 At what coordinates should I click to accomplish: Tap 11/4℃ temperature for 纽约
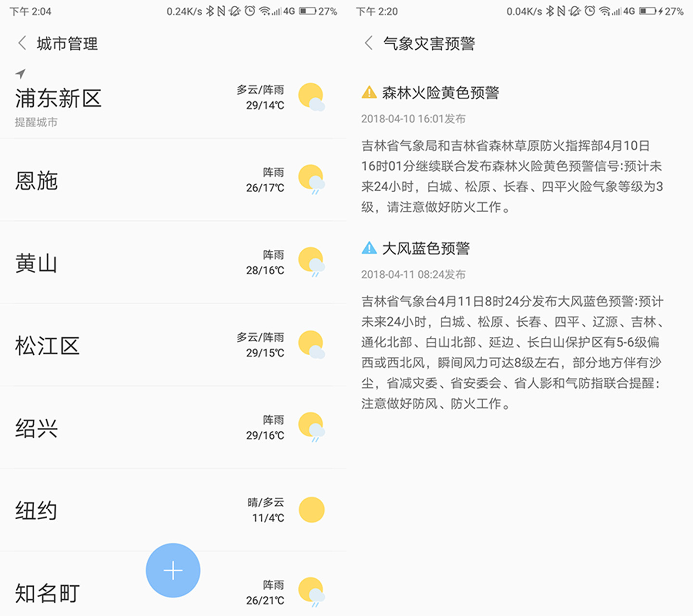[x=268, y=518]
